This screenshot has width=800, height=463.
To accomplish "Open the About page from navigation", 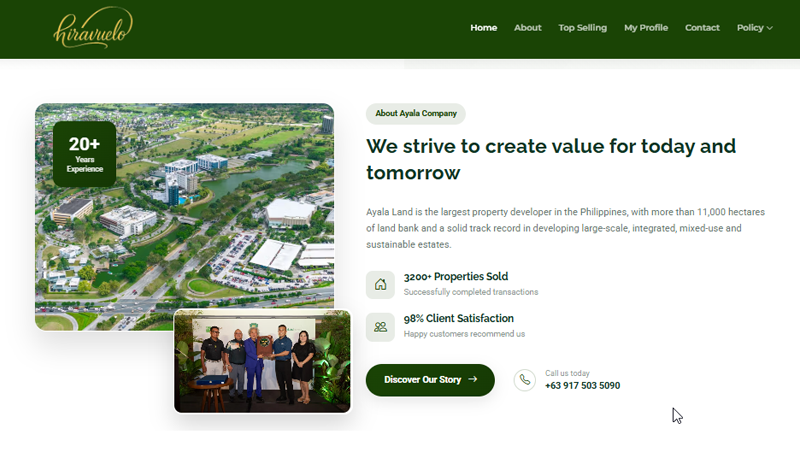I will pos(527,28).
